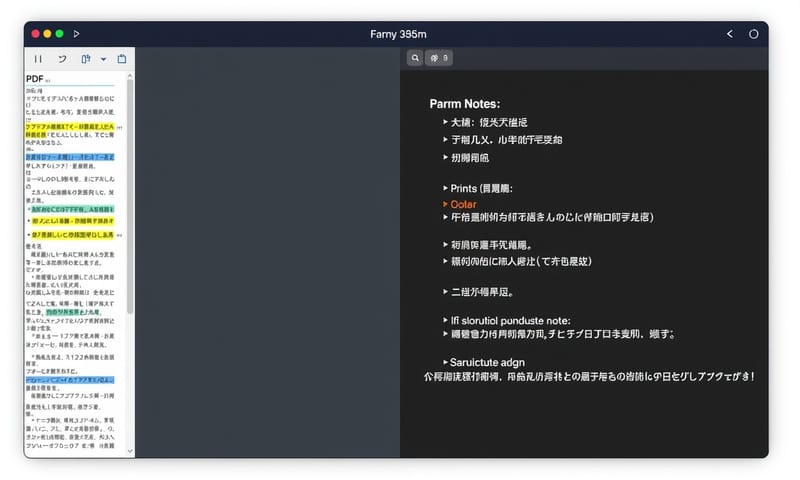Screen dimensions: 800x480
Task: Click the play triangle in the title bar
Action: [x=77, y=34]
